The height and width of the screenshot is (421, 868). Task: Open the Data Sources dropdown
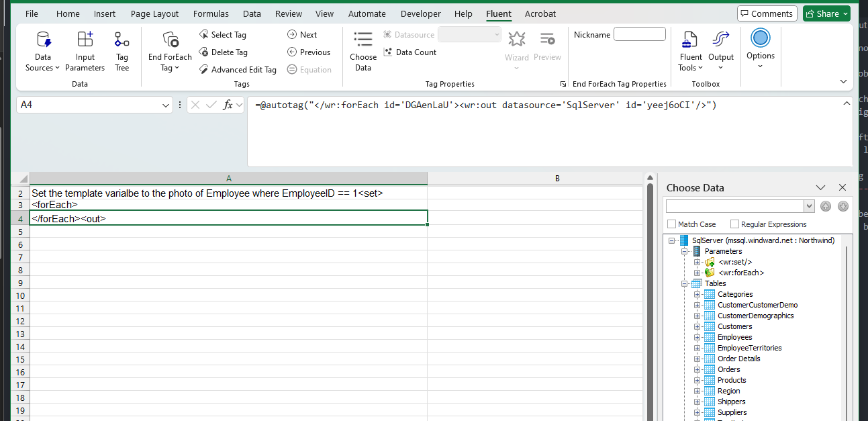tap(43, 51)
